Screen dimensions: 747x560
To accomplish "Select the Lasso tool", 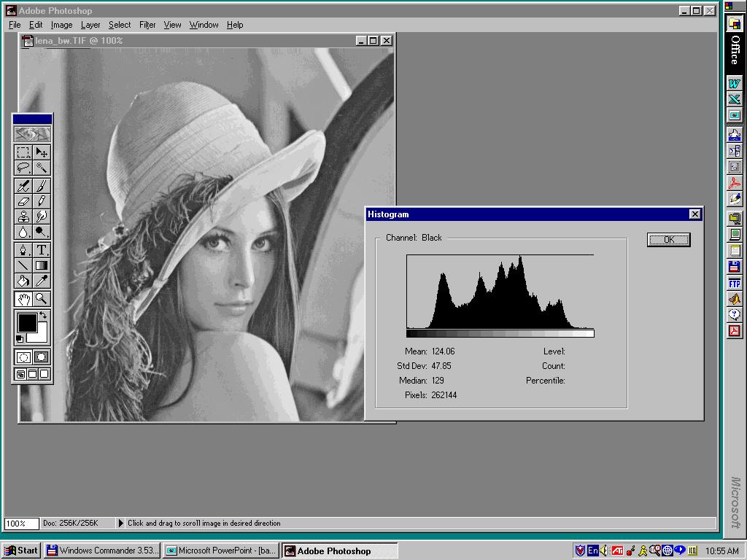I will [x=23, y=167].
